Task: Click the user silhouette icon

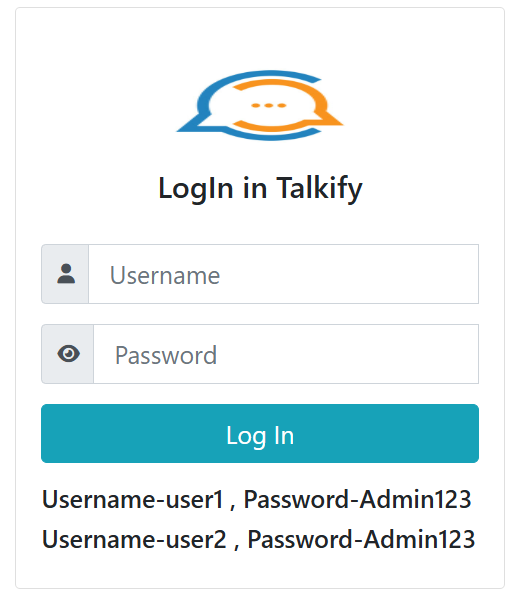Action: click(x=66, y=274)
